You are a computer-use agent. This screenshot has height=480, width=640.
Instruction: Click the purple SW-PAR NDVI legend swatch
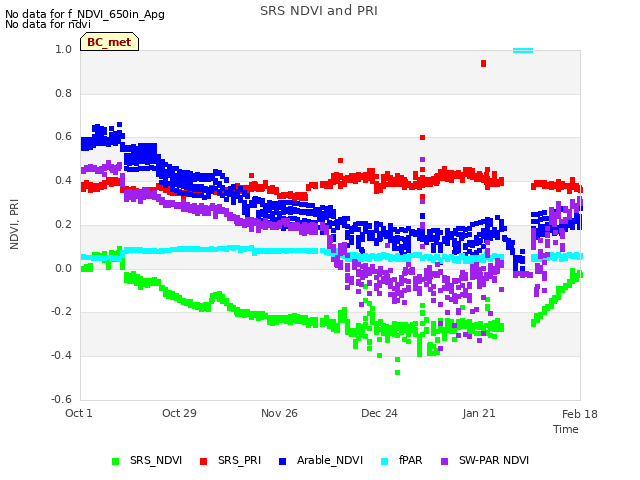pos(444,461)
